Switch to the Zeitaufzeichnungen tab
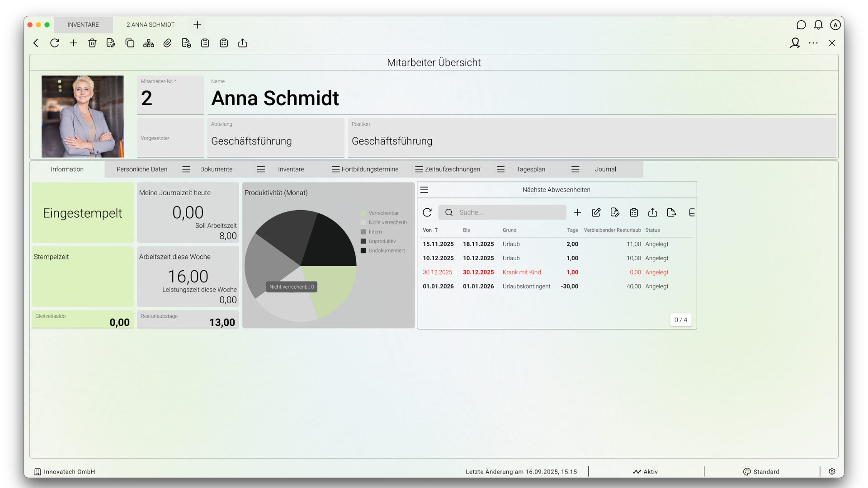This screenshot has width=868, height=488. [x=453, y=169]
